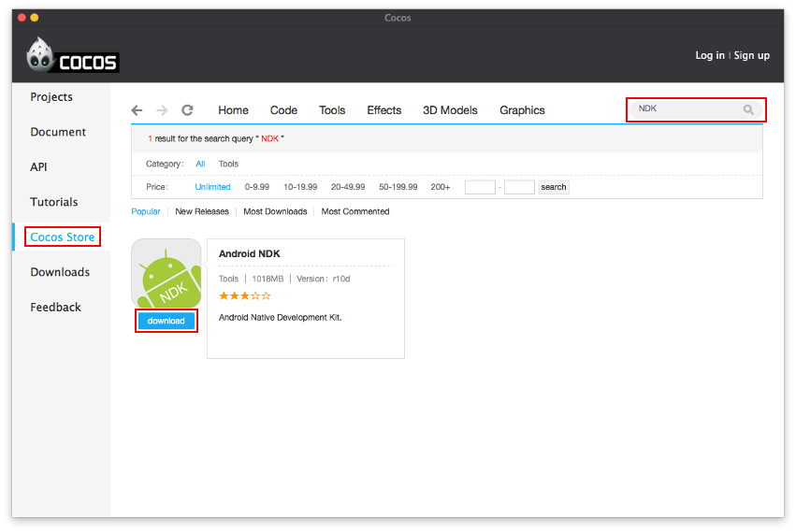This screenshot has width=796, height=532.
Task: Sort results by Most Downloads
Action: pos(275,211)
